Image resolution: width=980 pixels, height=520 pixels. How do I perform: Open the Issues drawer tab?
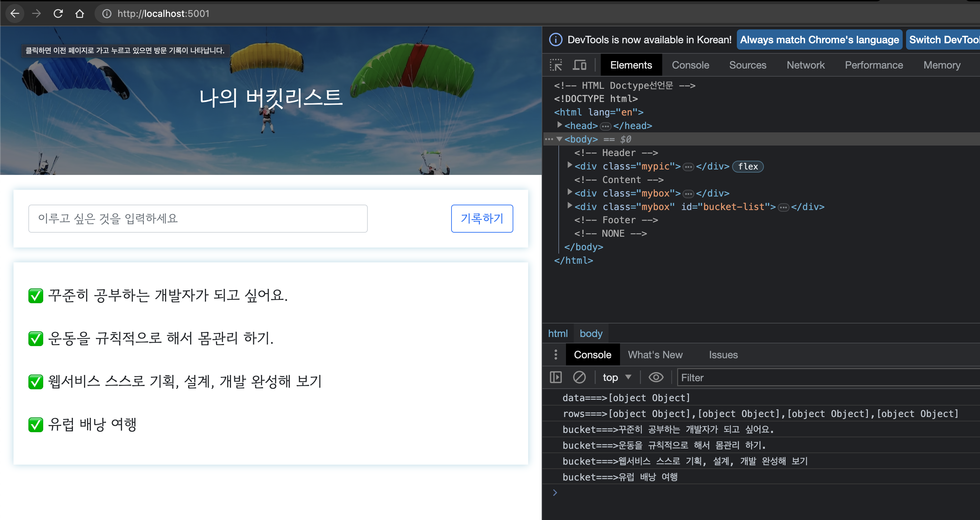723,355
